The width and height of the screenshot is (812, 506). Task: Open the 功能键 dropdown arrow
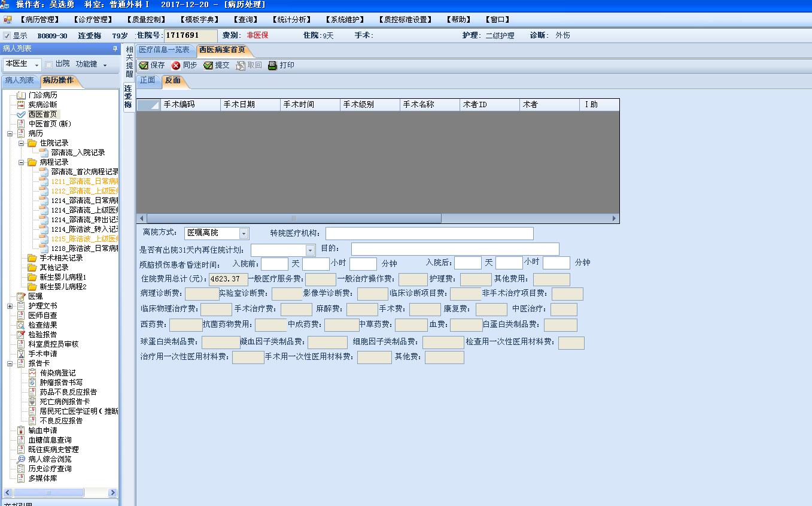(105, 65)
